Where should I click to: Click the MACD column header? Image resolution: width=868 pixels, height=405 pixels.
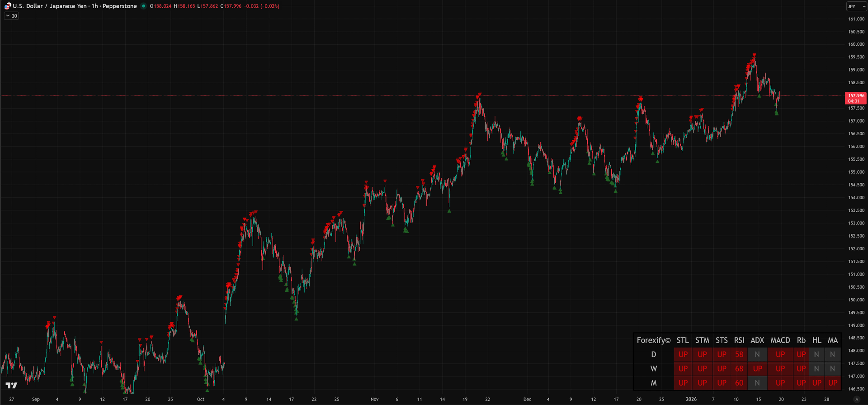780,340
